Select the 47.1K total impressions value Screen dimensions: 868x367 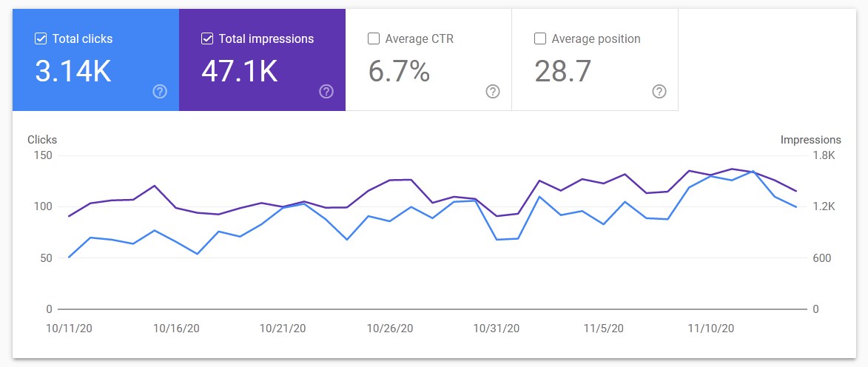point(240,72)
